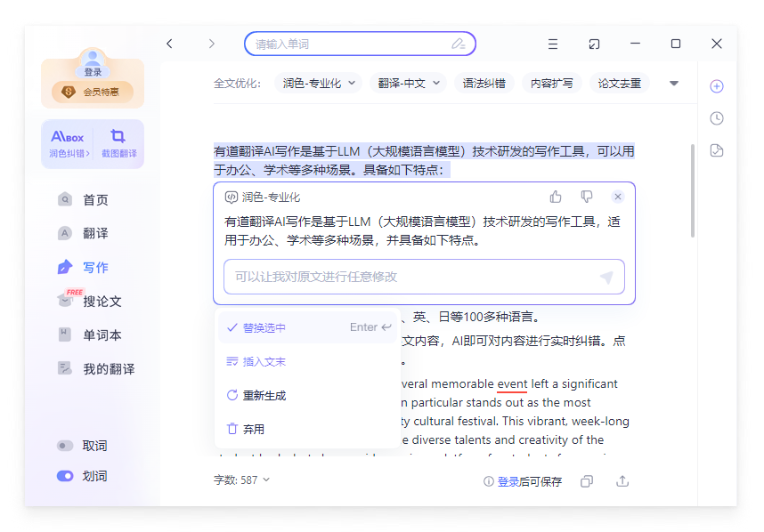This screenshot has width=764, height=532.
Task: Toggle the 取词 switch
Action: pyautogui.click(x=65, y=446)
